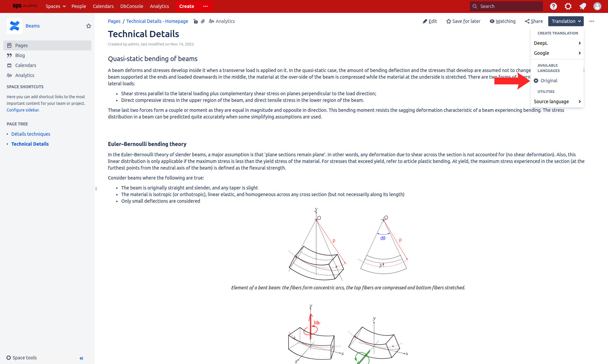Select the Original language radio button
The image size is (608, 364).
coord(536,81)
